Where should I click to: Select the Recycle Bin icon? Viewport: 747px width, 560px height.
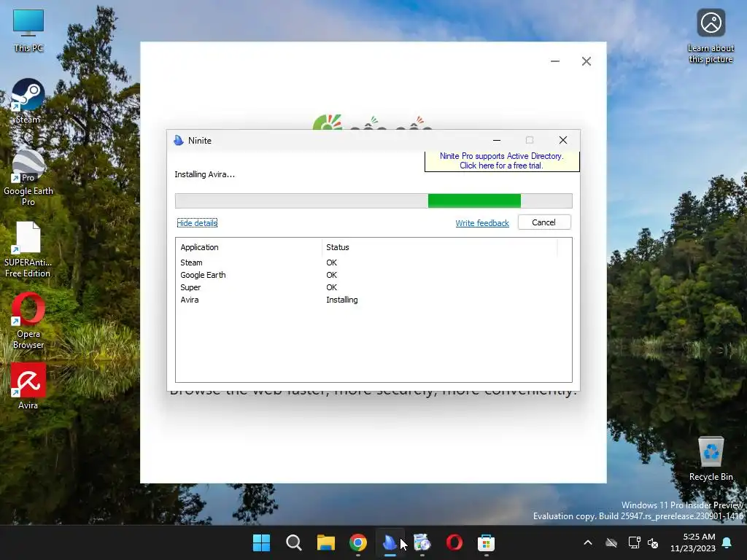(711, 458)
